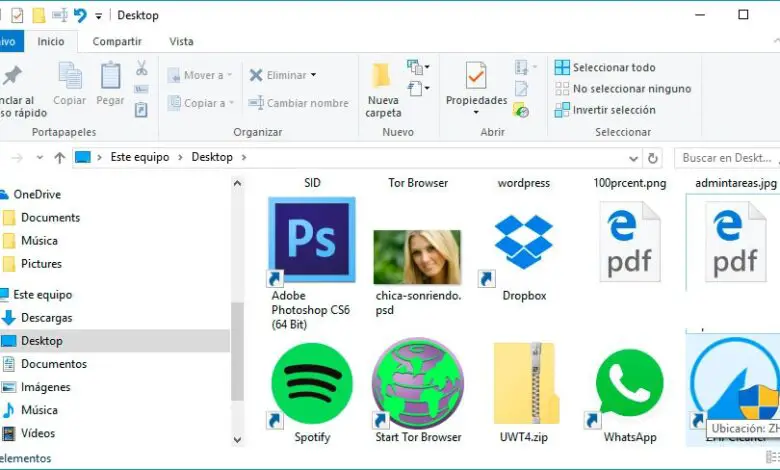The width and height of the screenshot is (780, 470).
Task: Click the paste shortcut icon in Portapapeles
Action: (142, 109)
